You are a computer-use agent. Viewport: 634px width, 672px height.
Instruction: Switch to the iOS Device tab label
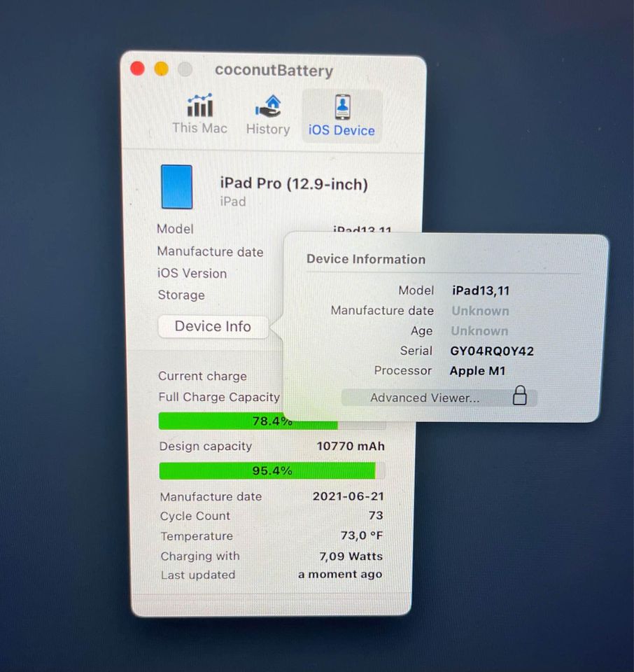[342, 130]
